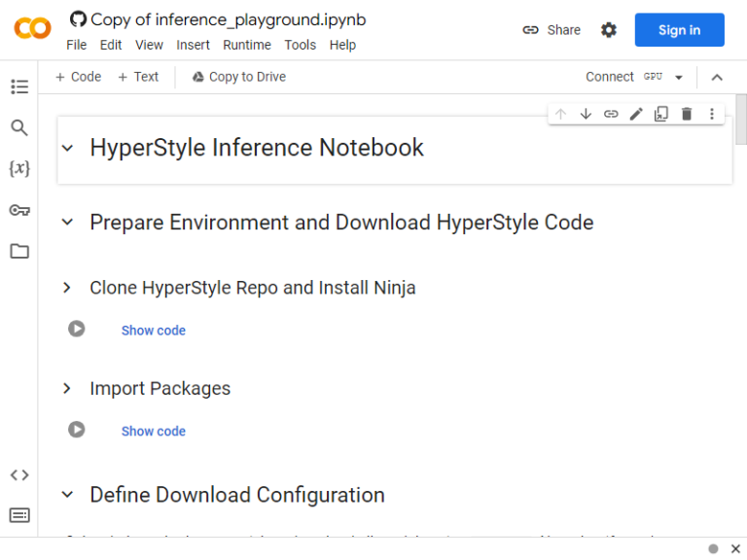Viewport: 747px width, 560px height.
Task: Close the bottom status bar
Action: pyautogui.click(x=735, y=548)
